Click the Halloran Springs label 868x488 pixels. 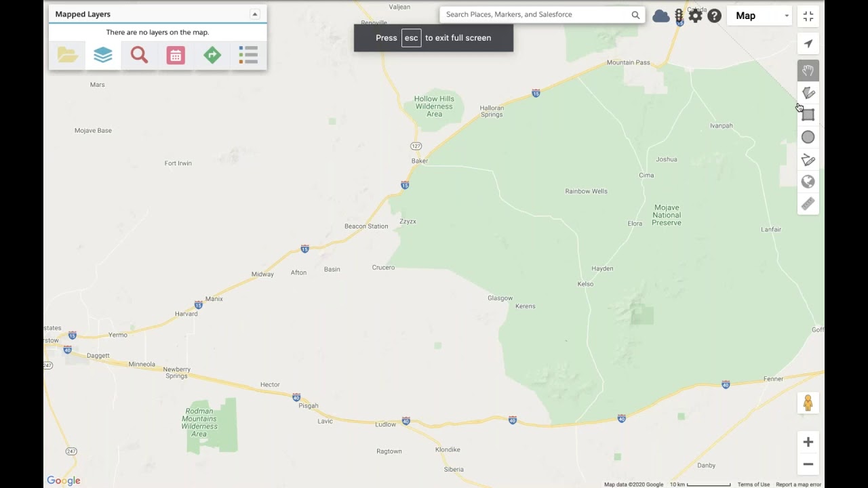[492, 111]
